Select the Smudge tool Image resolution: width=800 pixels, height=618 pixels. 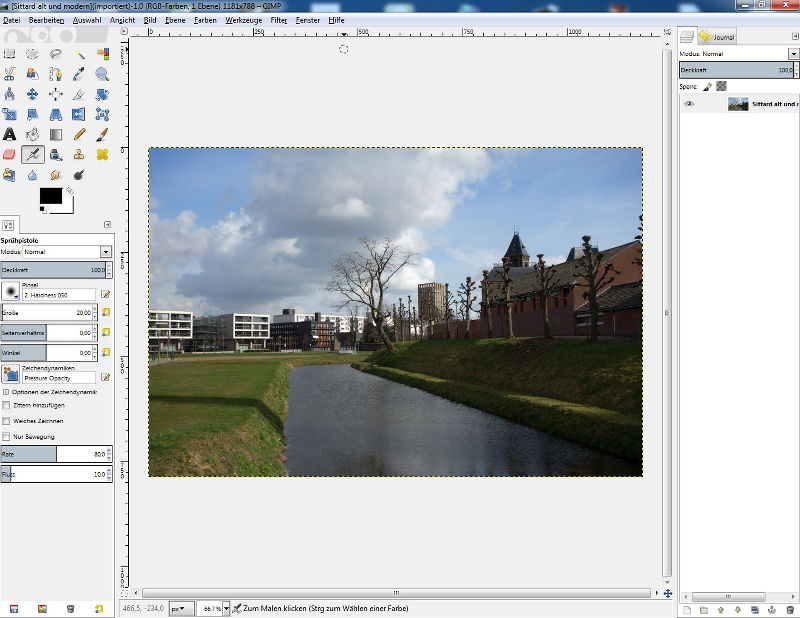[56, 175]
